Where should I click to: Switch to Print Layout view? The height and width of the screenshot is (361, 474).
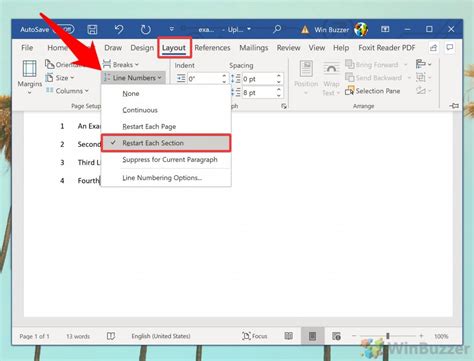312,336
